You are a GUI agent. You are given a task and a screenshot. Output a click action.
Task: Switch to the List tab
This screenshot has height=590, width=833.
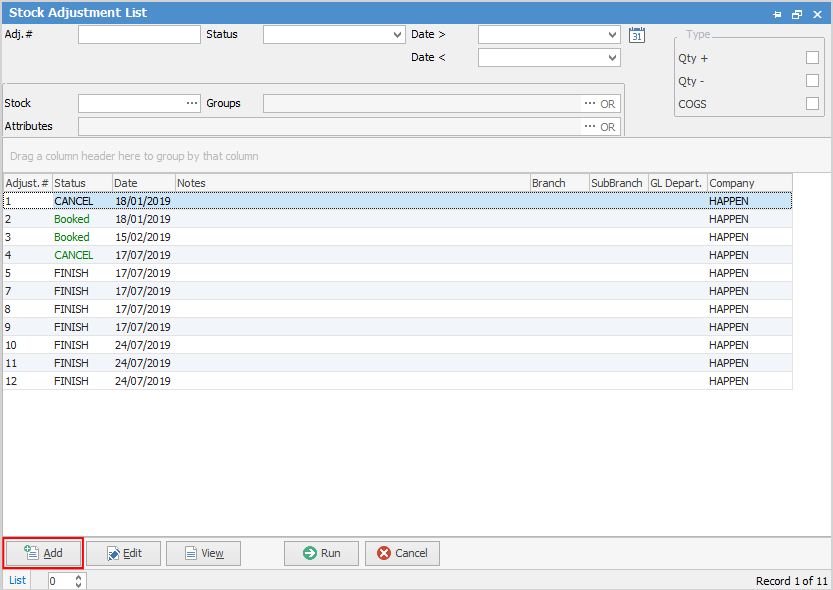click(x=17, y=580)
